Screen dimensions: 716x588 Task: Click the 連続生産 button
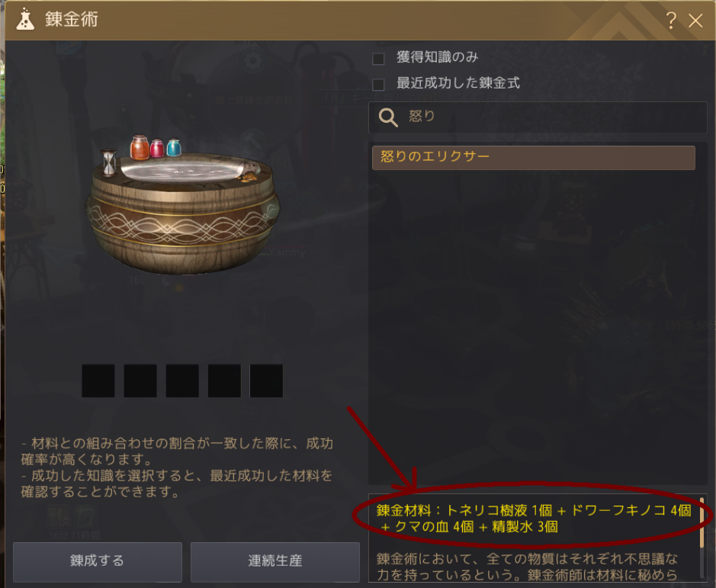pos(275,561)
